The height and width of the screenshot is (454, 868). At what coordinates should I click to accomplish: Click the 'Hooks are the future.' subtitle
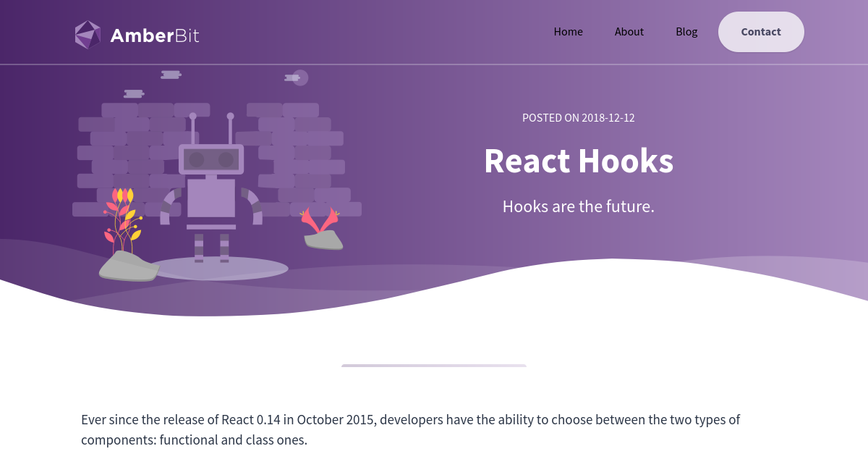579,206
